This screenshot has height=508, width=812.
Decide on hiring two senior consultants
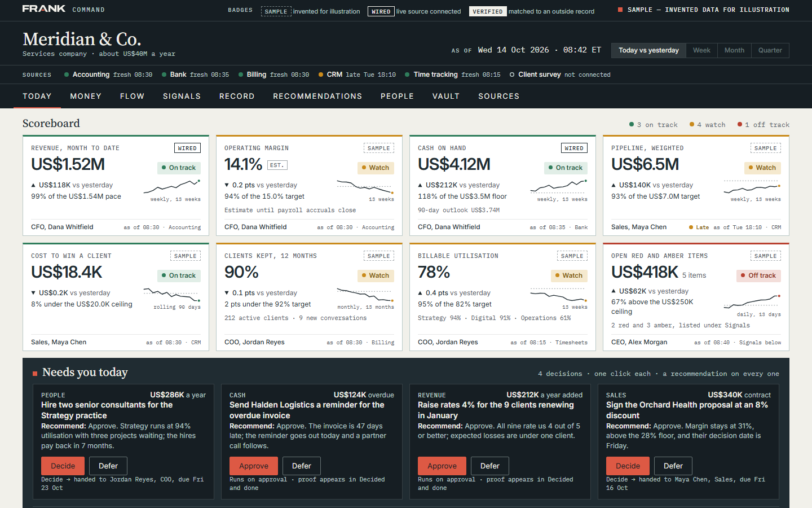(x=63, y=466)
